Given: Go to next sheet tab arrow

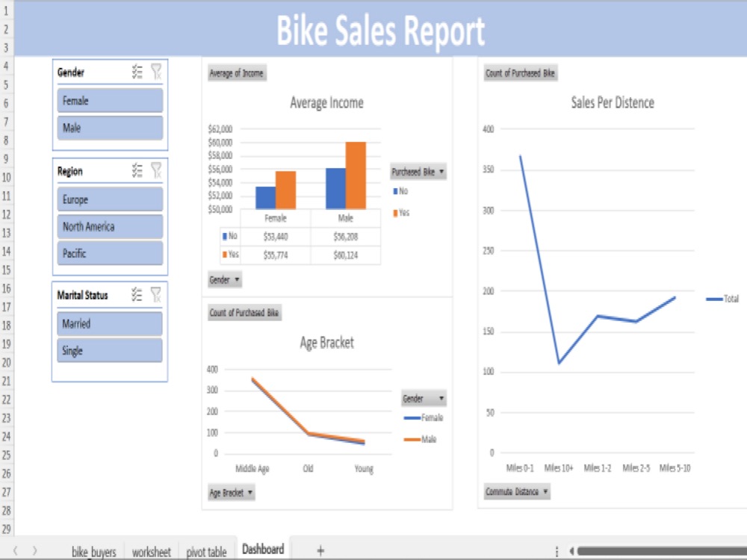Looking at the screenshot, I should [x=35, y=551].
